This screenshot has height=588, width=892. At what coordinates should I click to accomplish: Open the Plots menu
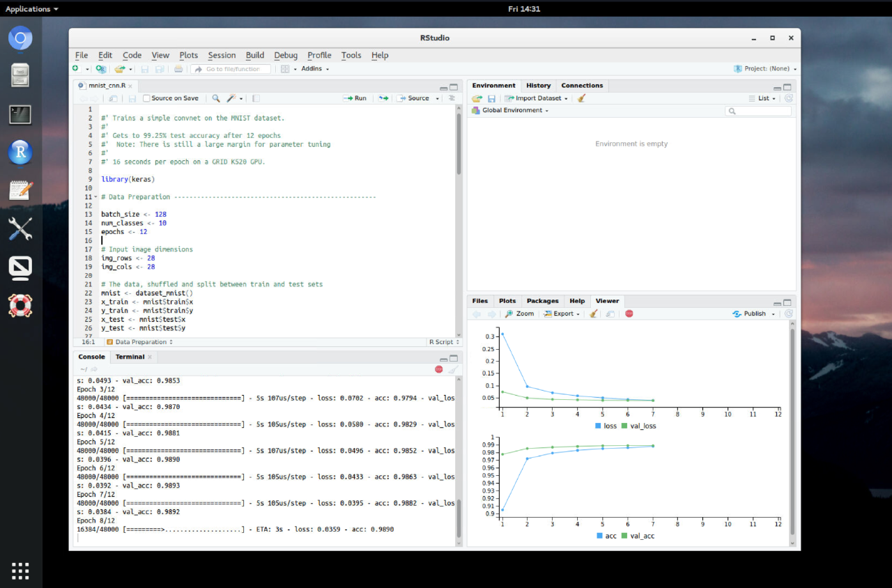click(188, 55)
